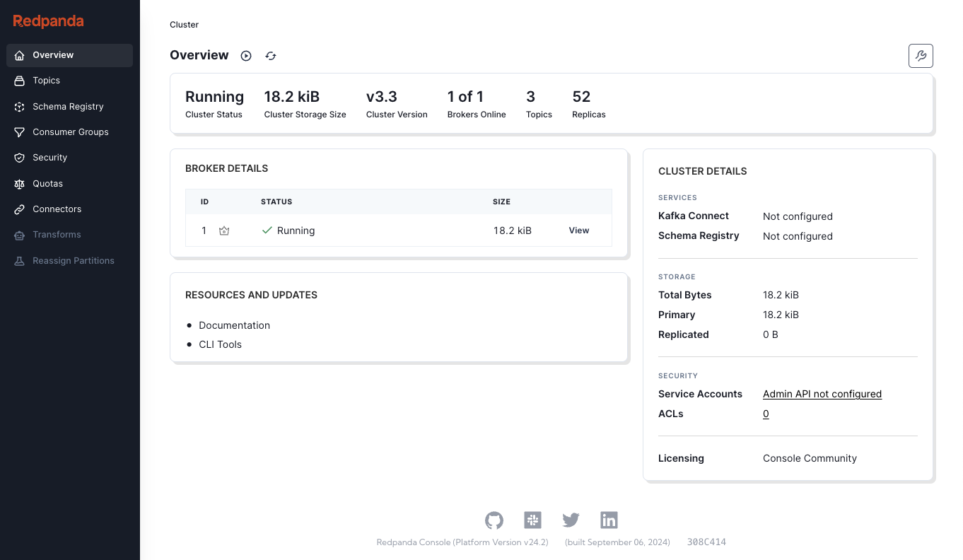The image size is (963, 560).
Task: Open Redpanda's LinkedIn footer icon
Action: (609, 520)
